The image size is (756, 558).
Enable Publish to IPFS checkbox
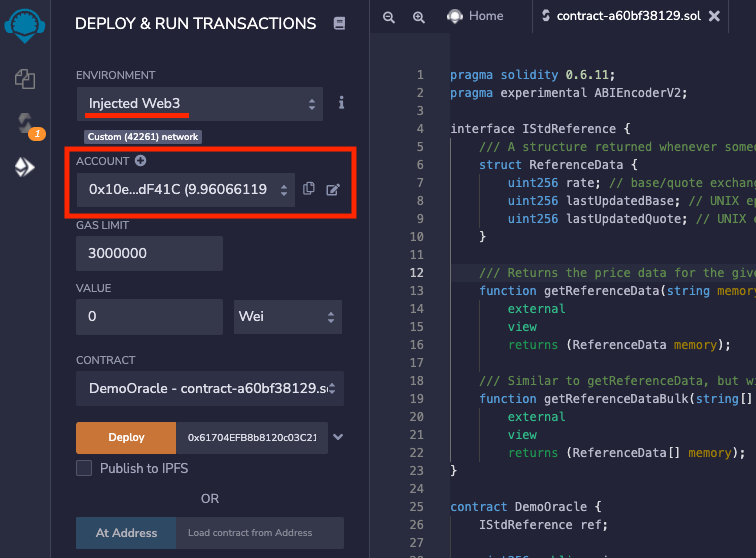[84, 468]
